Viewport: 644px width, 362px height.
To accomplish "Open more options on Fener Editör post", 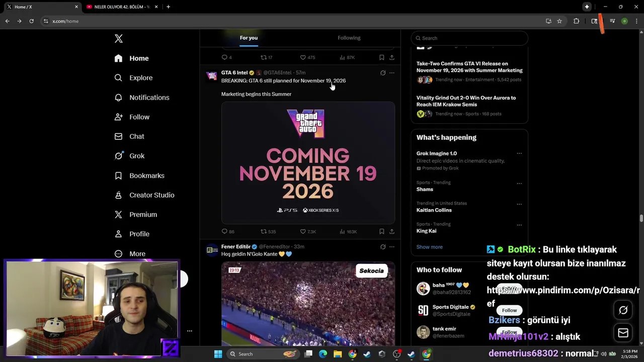I will pyautogui.click(x=392, y=247).
